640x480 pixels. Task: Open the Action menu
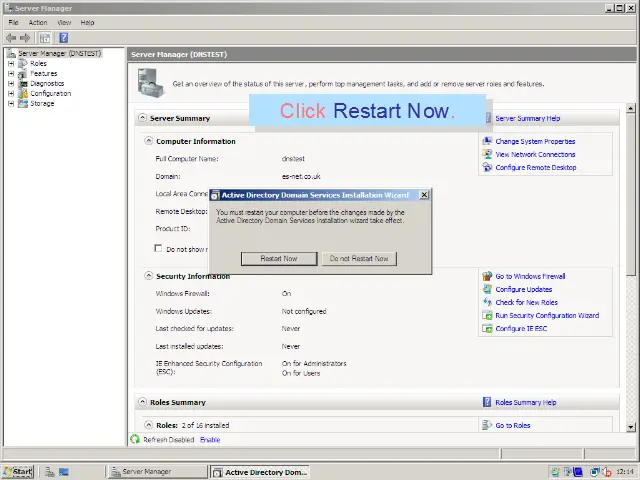coord(38,22)
